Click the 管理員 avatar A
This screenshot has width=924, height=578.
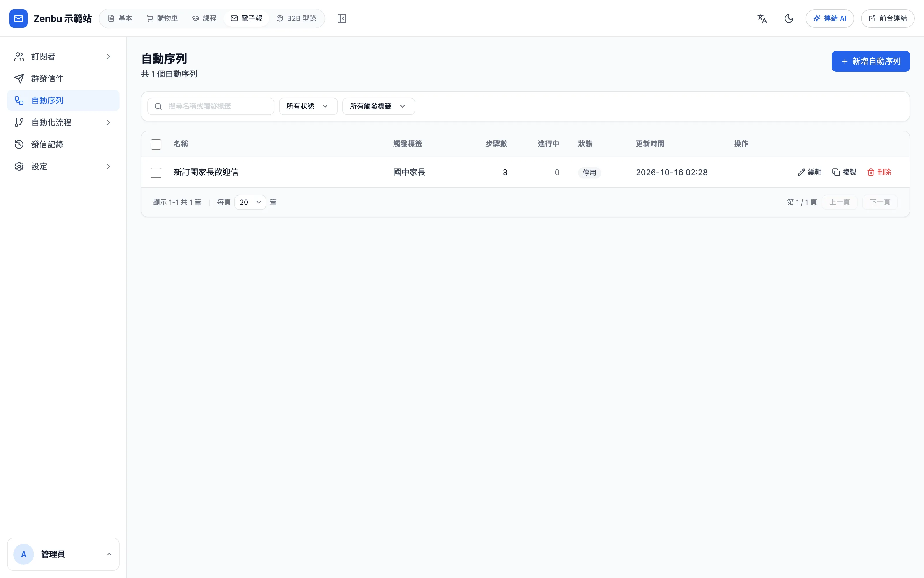point(24,554)
